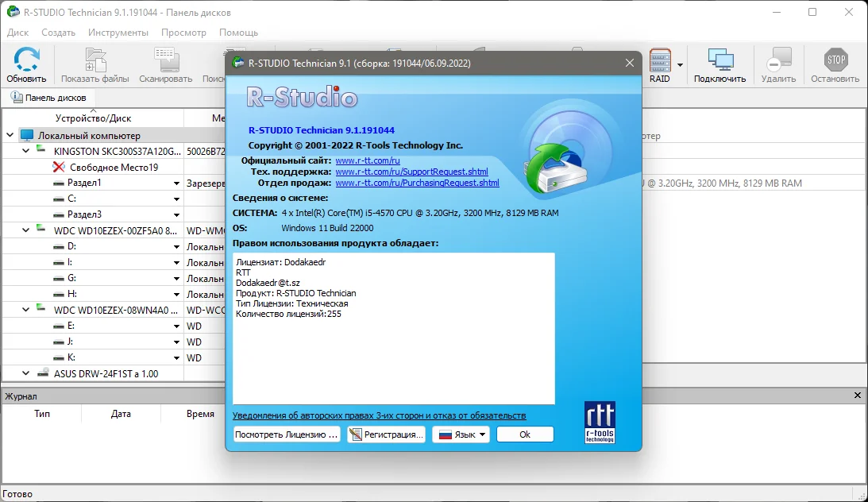Click the Время column header in Журнал
Screen dimensions: 868x502
(200, 414)
